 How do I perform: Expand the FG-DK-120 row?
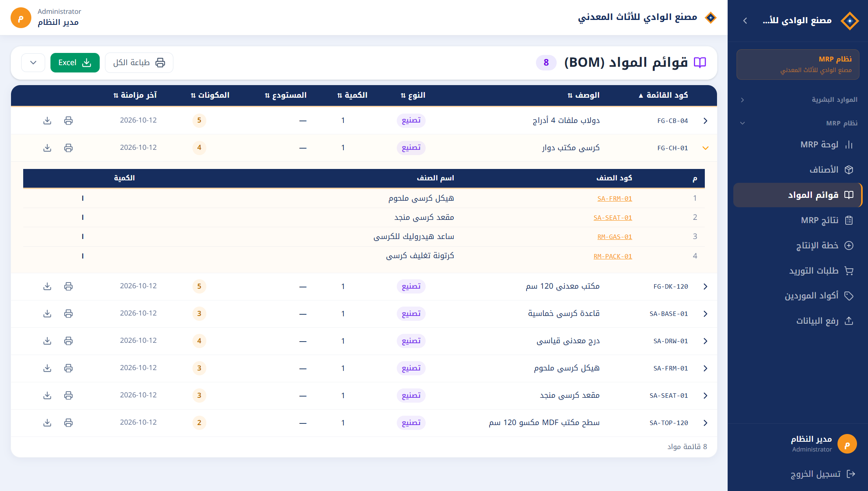pos(705,286)
